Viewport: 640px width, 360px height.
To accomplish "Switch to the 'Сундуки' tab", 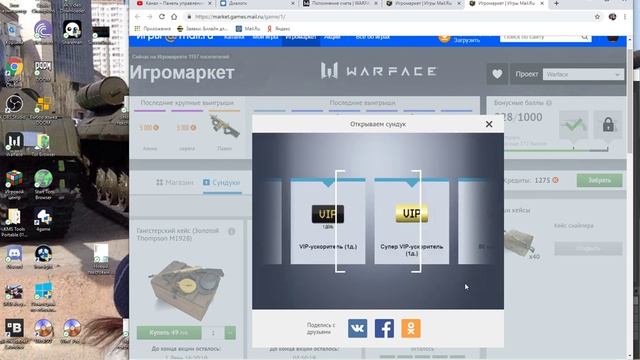I will (x=222, y=182).
